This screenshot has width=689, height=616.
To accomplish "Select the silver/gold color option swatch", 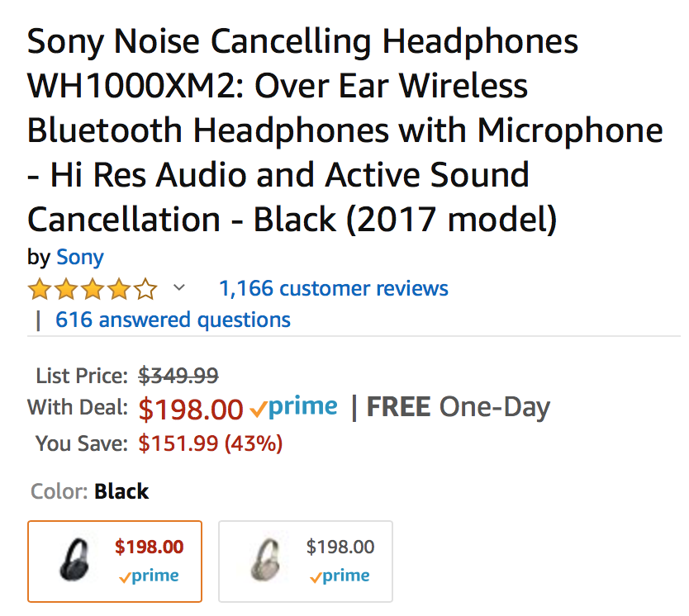I will [x=306, y=562].
